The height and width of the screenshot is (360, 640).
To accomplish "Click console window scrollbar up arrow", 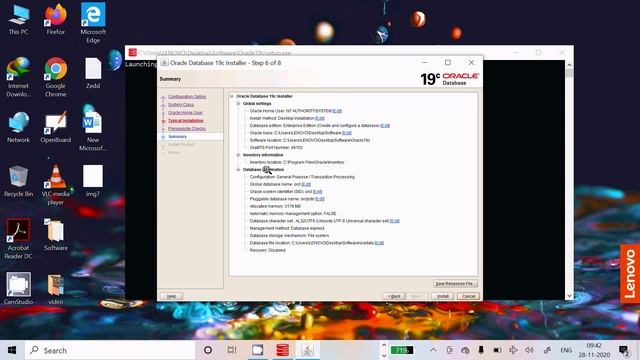I will 569,65.
